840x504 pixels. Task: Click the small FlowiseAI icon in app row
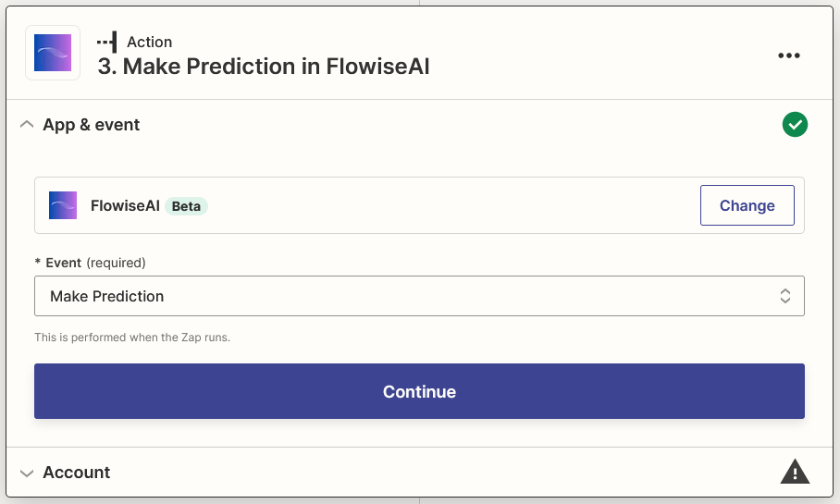coord(63,205)
